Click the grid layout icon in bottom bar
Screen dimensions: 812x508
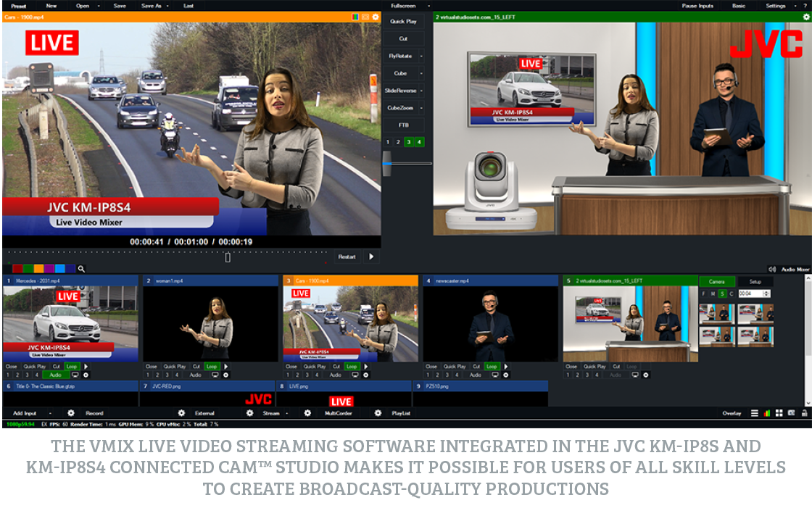click(779, 413)
